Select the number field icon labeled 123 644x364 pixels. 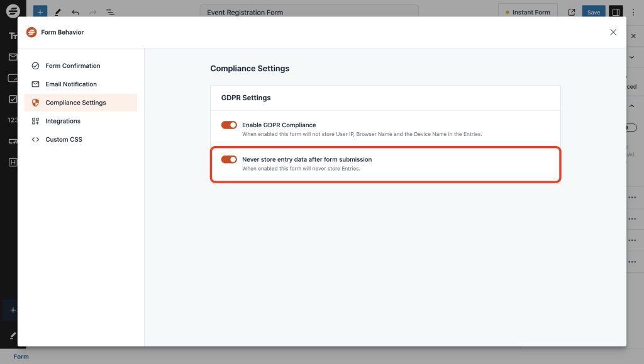[13, 119]
